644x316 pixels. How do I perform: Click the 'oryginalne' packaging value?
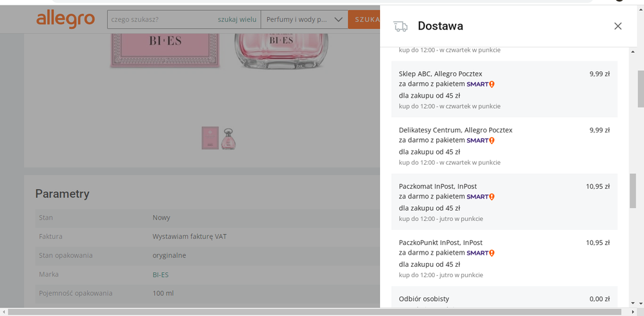169,255
